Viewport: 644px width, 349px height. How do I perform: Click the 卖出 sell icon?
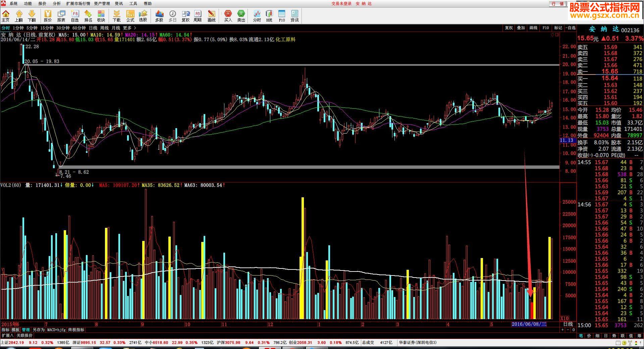coord(241,16)
